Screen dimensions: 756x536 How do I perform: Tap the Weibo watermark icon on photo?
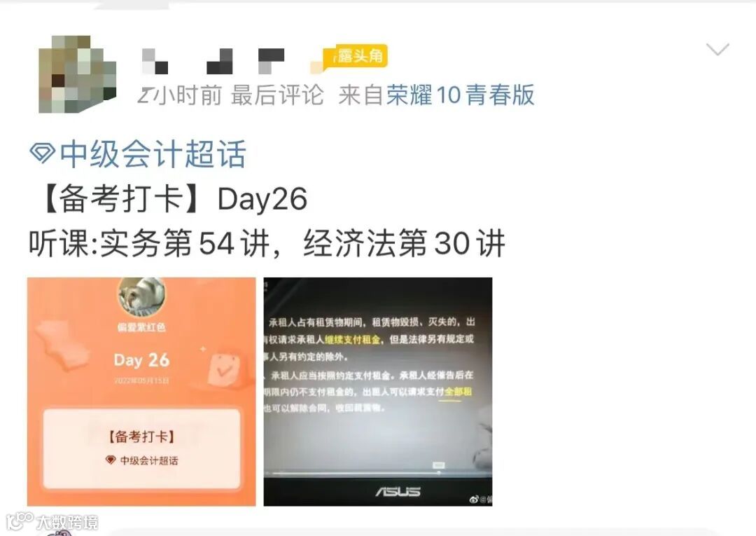(473, 500)
